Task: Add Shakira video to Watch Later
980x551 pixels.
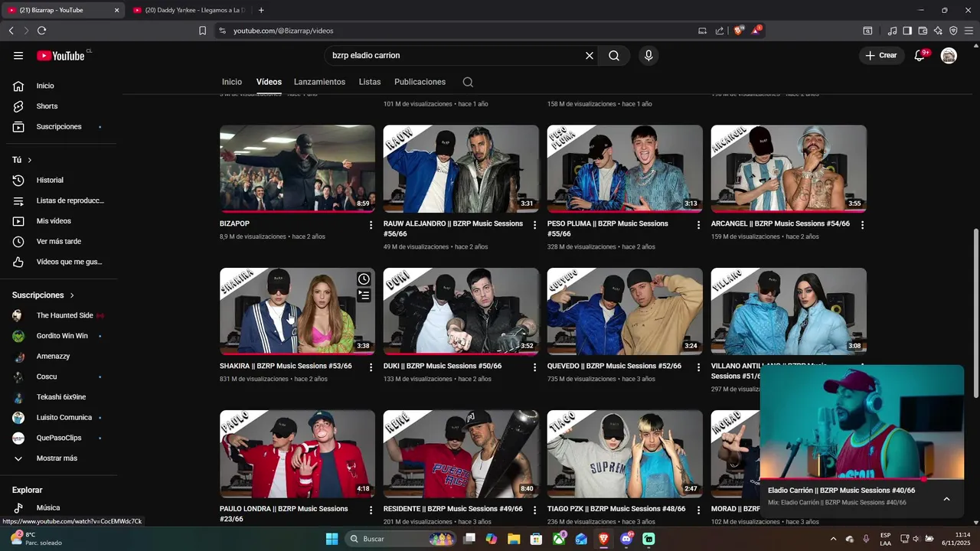Action: click(364, 279)
